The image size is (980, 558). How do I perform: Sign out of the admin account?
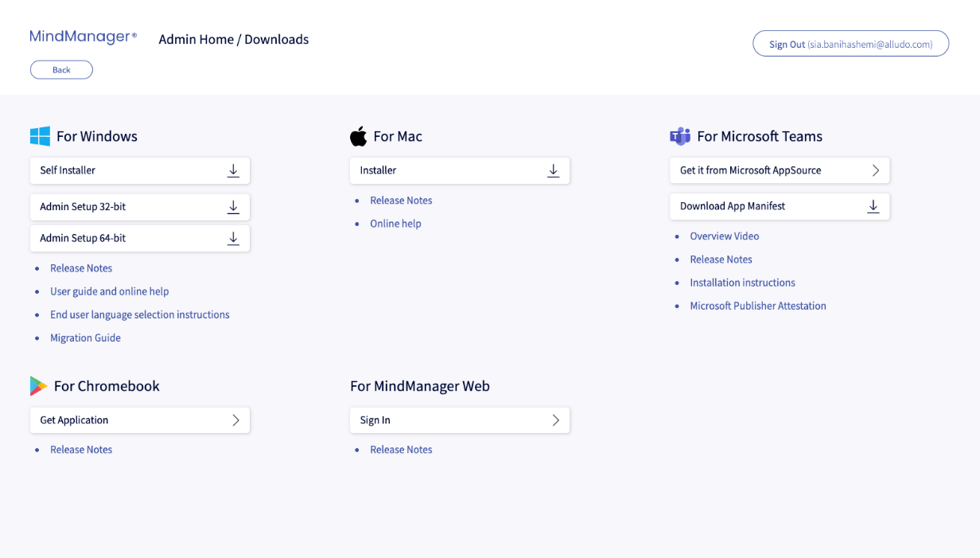(850, 44)
